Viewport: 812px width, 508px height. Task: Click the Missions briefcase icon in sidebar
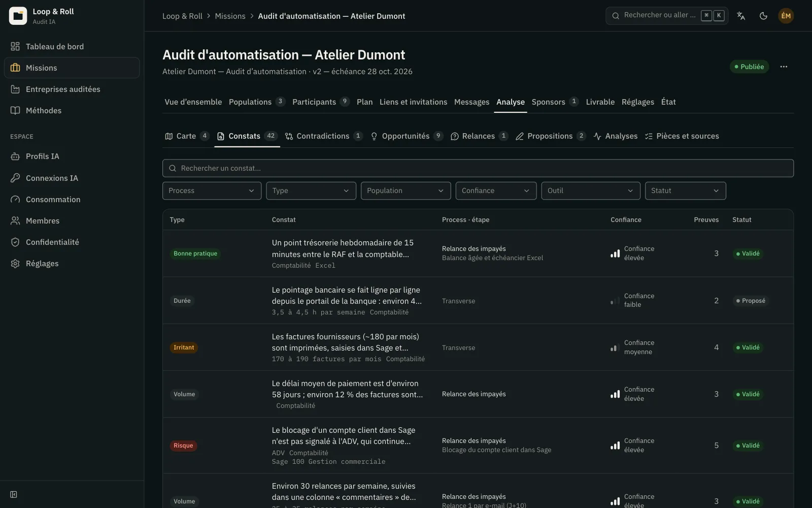tap(15, 68)
